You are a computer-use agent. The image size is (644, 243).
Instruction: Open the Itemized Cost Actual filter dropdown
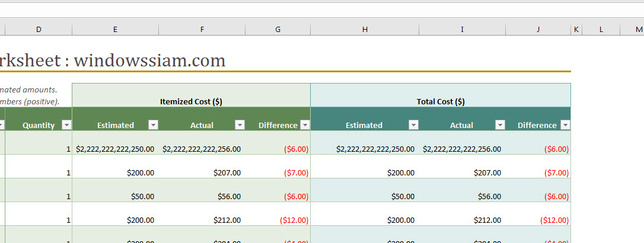coord(240,125)
